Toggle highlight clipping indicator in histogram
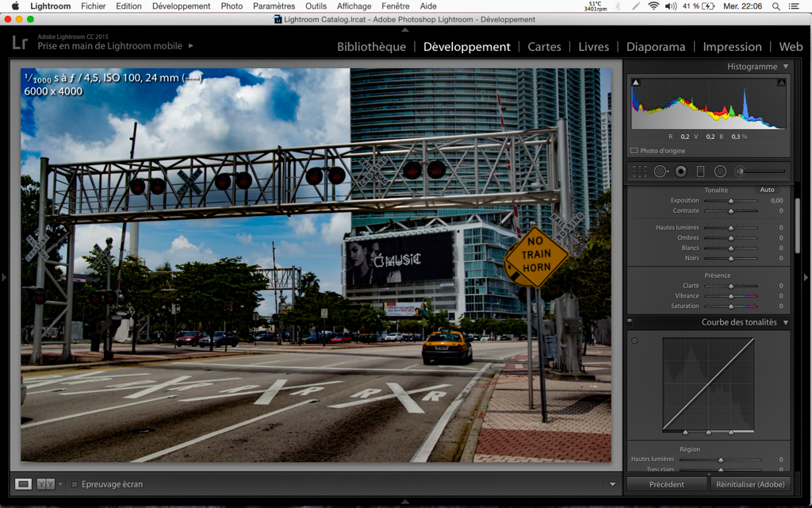This screenshot has height=508, width=812. coord(781,83)
